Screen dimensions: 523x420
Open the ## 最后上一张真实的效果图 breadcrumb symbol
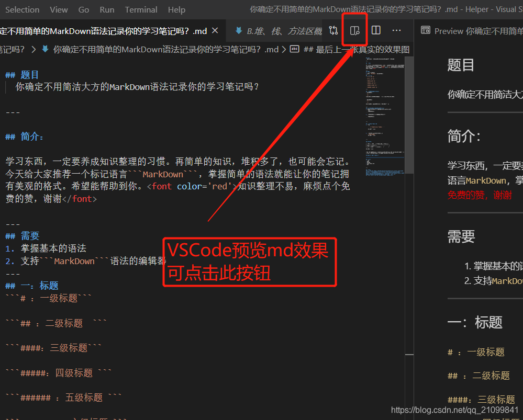click(357, 50)
